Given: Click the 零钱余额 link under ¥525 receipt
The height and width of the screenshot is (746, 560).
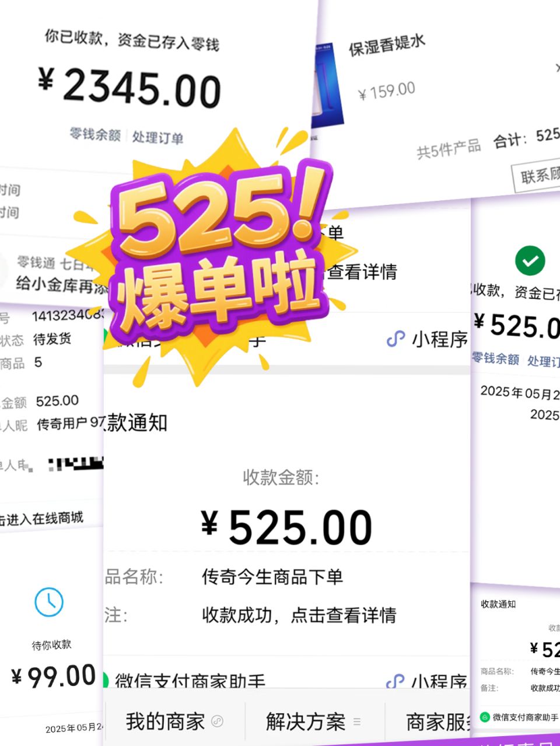Looking at the screenshot, I should point(495,358).
